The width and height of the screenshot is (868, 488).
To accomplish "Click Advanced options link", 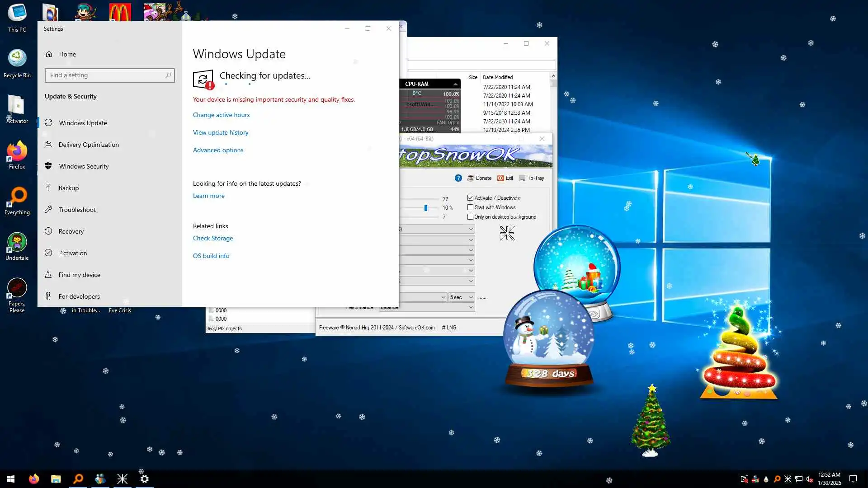I will tap(218, 150).
